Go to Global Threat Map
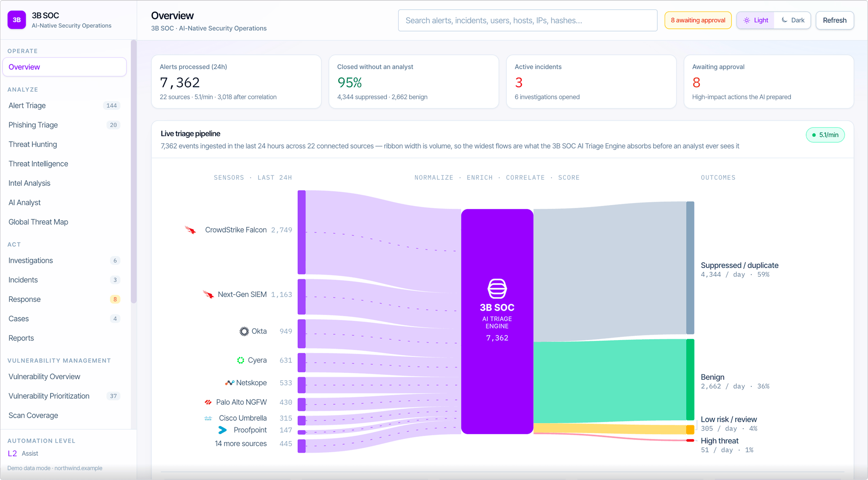Viewport: 868px width, 480px height. pos(64,222)
